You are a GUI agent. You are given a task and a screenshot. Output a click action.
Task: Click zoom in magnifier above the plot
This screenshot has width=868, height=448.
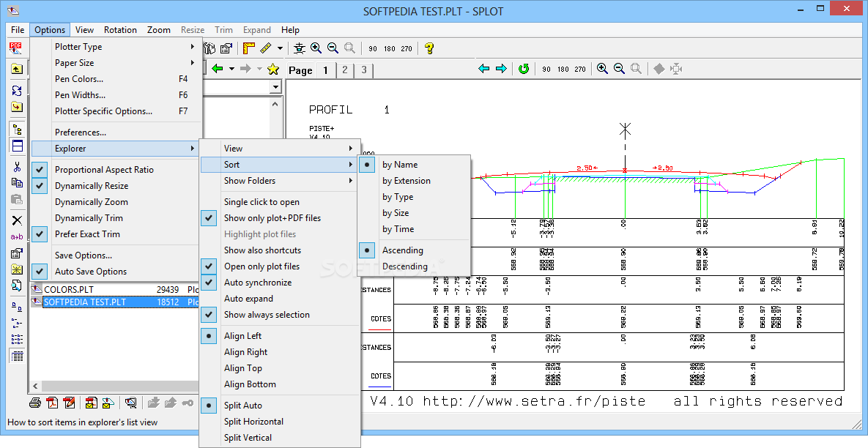(x=602, y=69)
